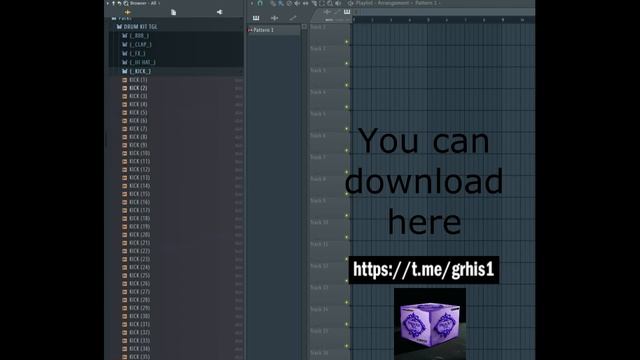Switch to the browser Current project tab
Screen dimensions: 640x360
coord(173,12)
